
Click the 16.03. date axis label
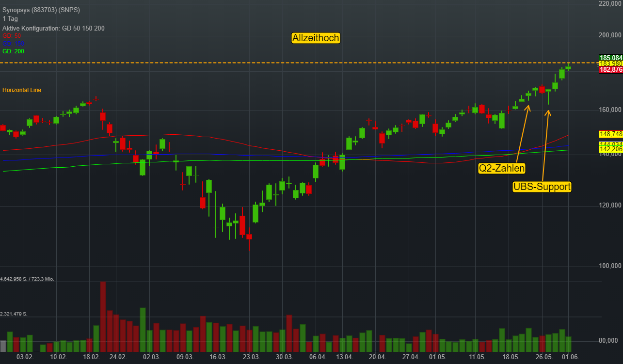click(218, 357)
